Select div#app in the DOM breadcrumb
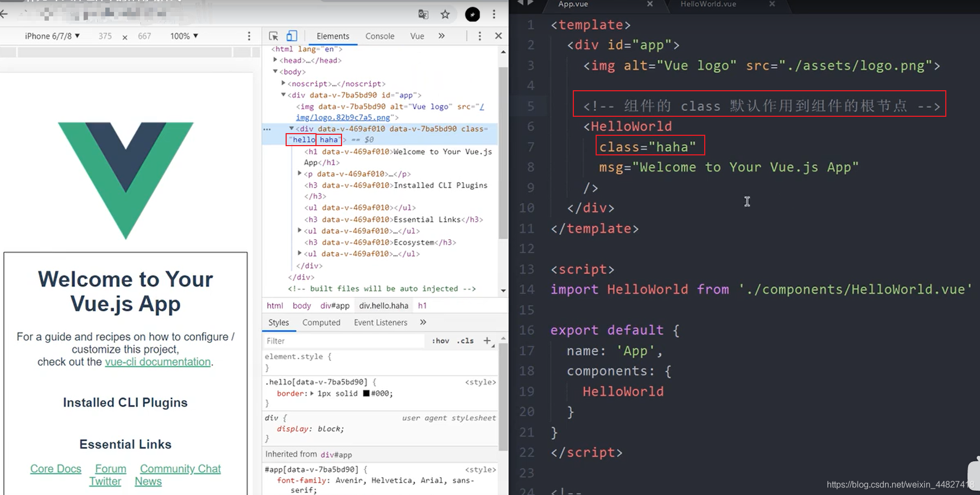 point(335,305)
